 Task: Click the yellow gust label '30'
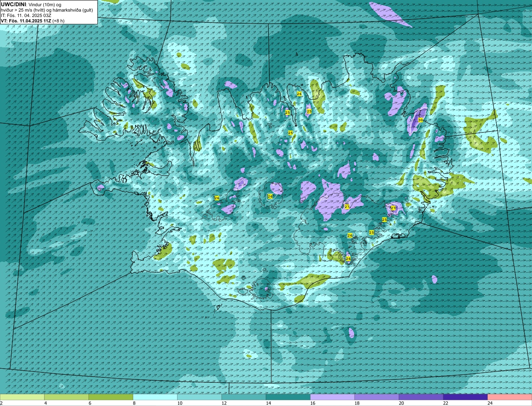420,120
